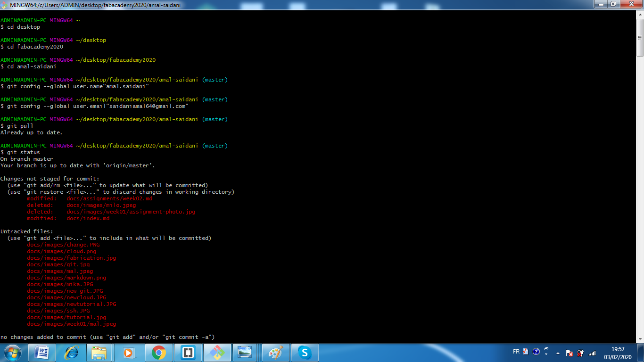This screenshot has width=644, height=362.
Task: Click the untracked docs/images/newtutorial.JPG file
Action: (71, 304)
